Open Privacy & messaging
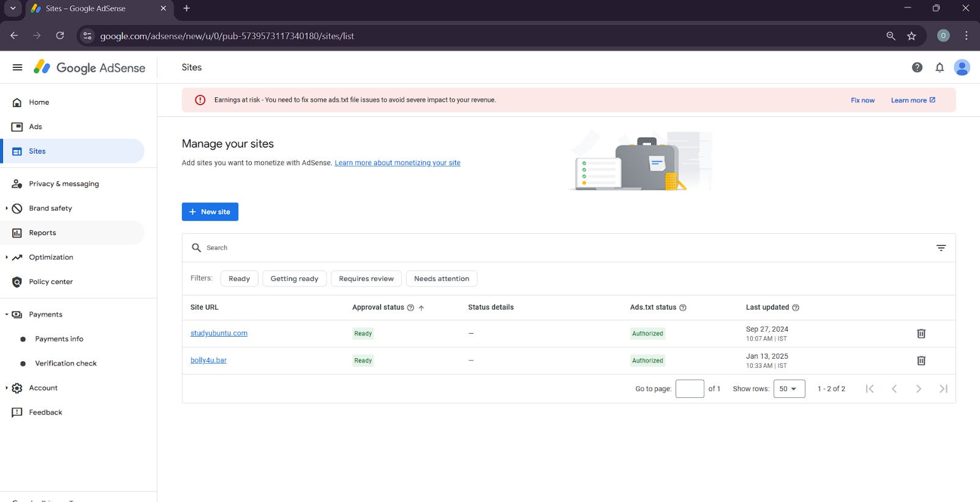The image size is (980, 502). 73,184
